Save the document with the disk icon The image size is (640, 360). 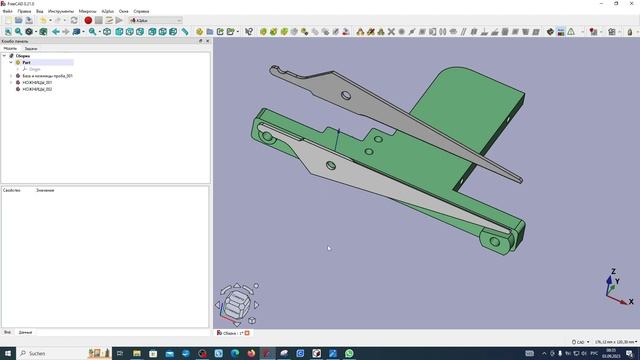click(x=29, y=20)
